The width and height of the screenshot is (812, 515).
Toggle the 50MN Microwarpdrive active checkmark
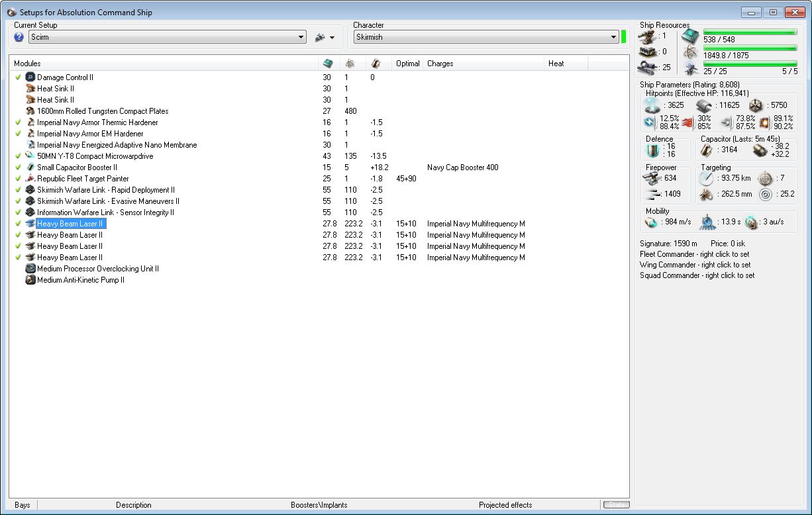click(19, 156)
